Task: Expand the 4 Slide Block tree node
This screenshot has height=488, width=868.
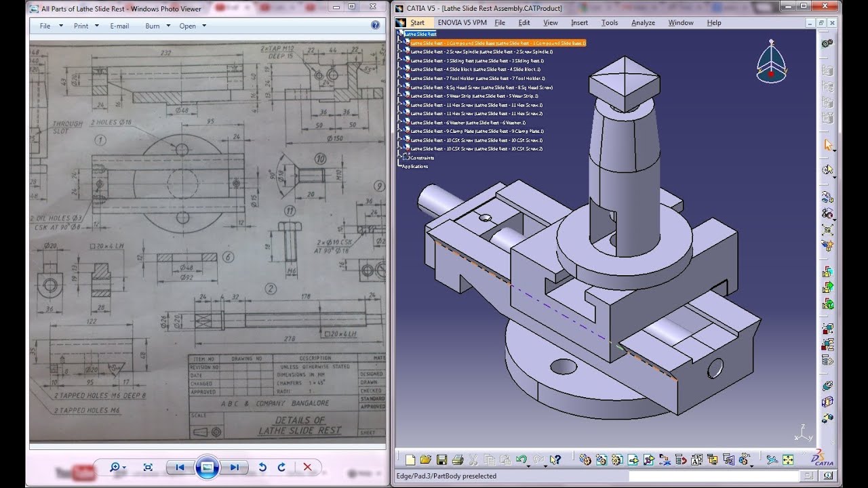Action: [401, 69]
